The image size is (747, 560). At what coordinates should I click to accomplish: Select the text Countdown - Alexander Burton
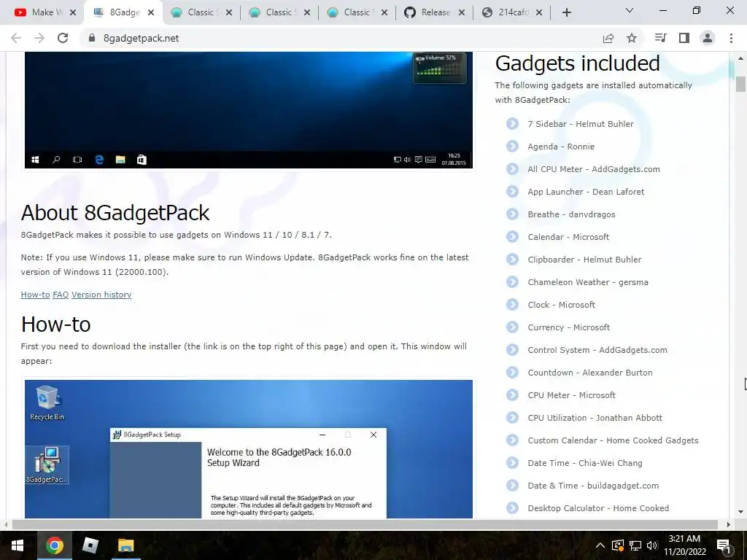pyautogui.click(x=590, y=373)
